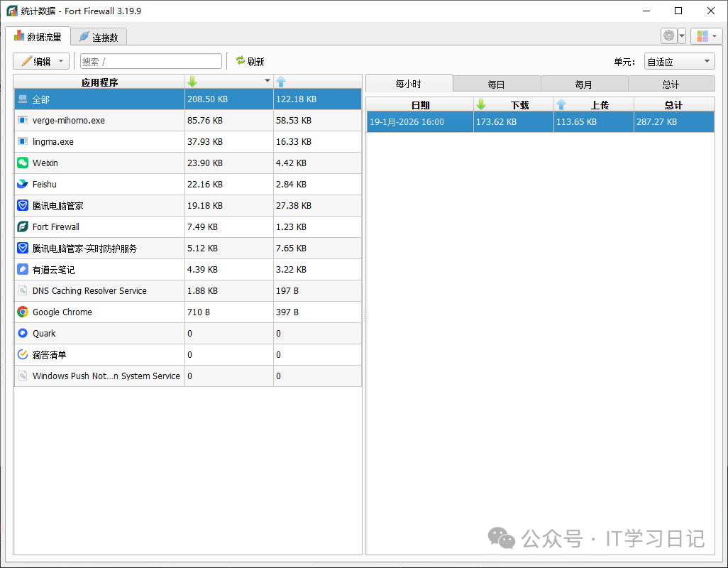The width and height of the screenshot is (728, 568).
Task: Select the 每月 tab
Action: click(583, 84)
